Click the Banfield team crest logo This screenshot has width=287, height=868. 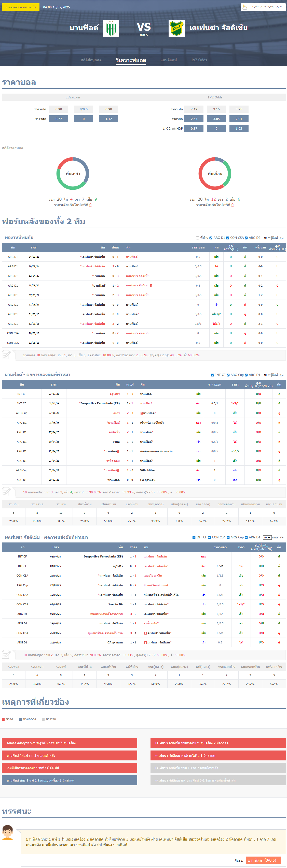tap(111, 28)
